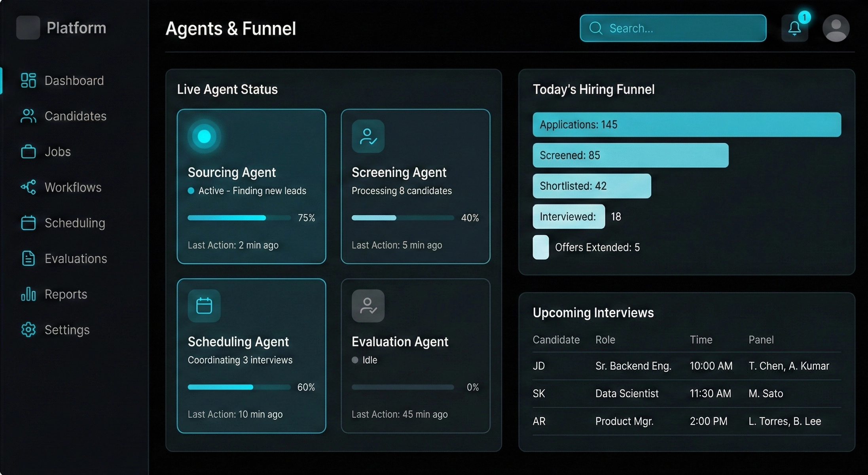Open Settings via the gear icon
Image resolution: width=868 pixels, height=475 pixels.
(28, 329)
